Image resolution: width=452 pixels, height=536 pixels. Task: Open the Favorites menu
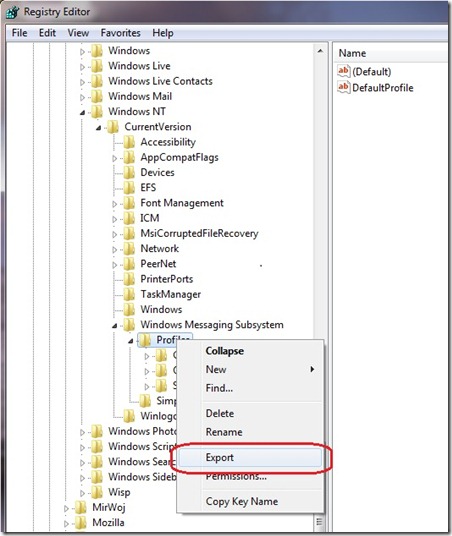click(120, 33)
